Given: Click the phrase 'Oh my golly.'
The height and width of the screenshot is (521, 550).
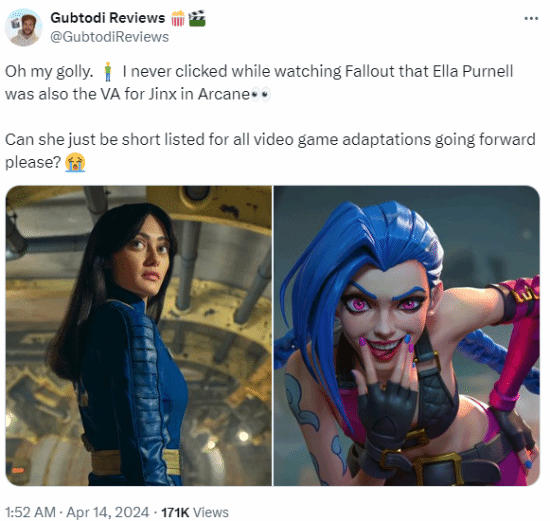Looking at the screenshot, I should point(49,72).
